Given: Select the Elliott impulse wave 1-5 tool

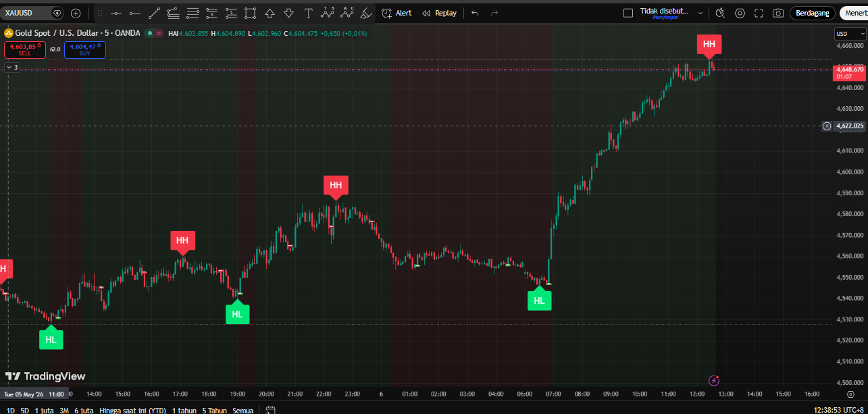Looking at the screenshot, I should click(x=328, y=12).
